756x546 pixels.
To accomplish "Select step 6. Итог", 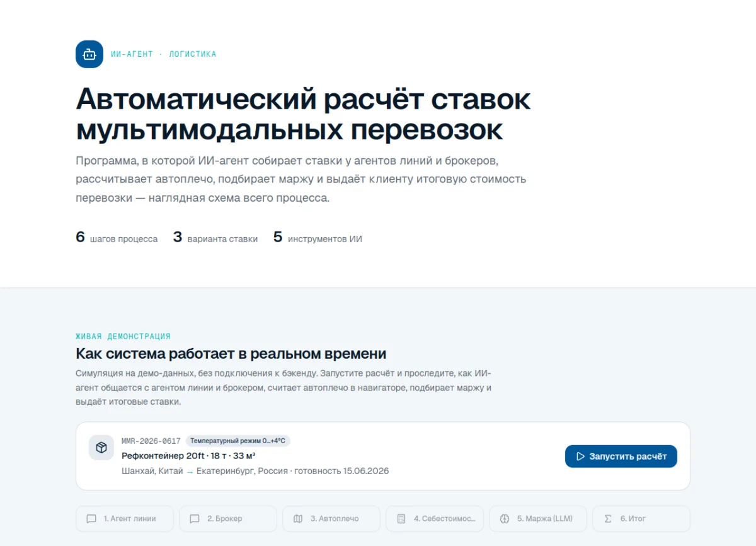I will coord(641,519).
